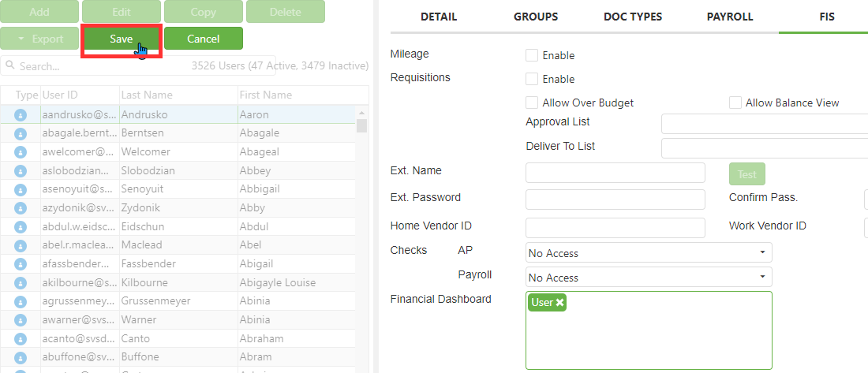The height and width of the screenshot is (373, 868).
Task: Open the Doc Types tab
Action: pos(633,17)
